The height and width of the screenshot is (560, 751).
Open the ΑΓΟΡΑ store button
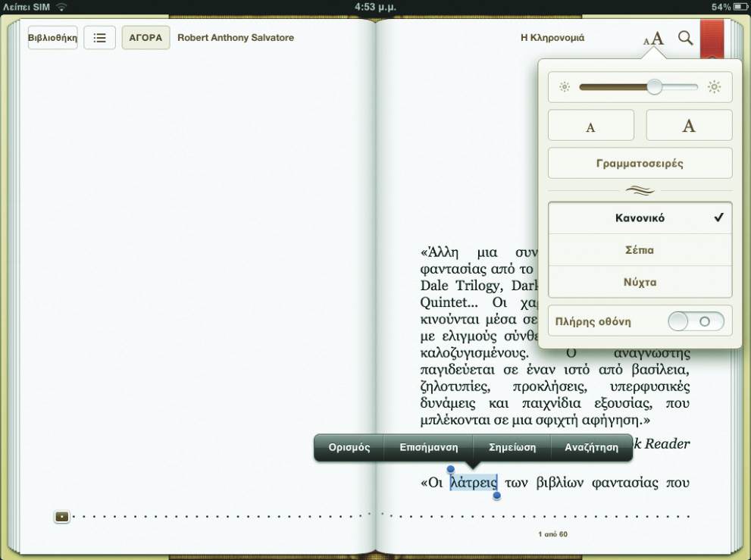click(146, 38)
